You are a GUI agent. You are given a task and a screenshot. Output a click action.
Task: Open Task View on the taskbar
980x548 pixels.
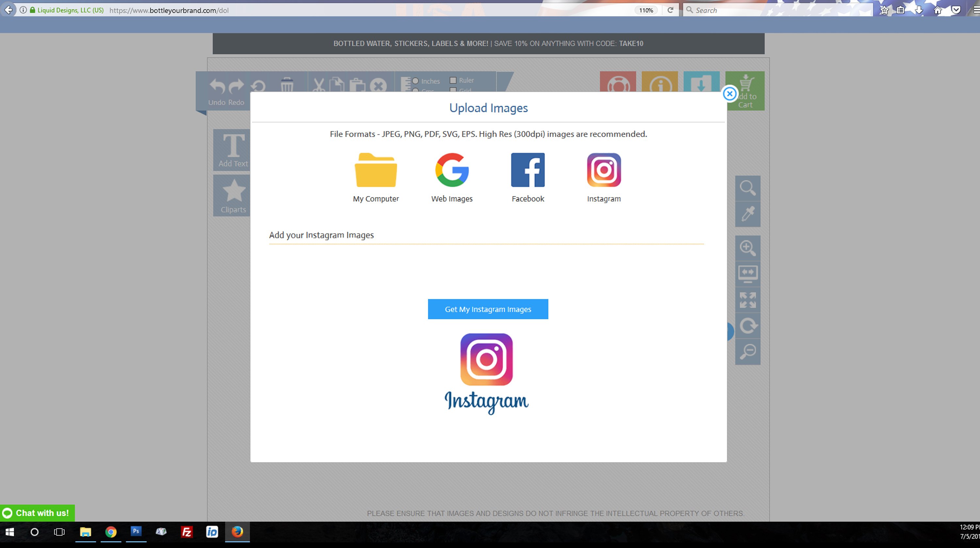[x=59, y=532]
